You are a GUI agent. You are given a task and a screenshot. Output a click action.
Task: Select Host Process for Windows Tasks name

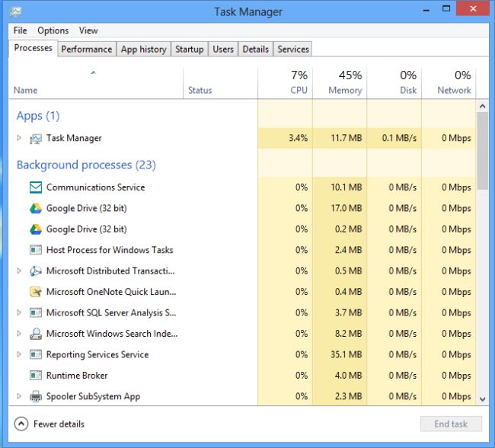110,250
